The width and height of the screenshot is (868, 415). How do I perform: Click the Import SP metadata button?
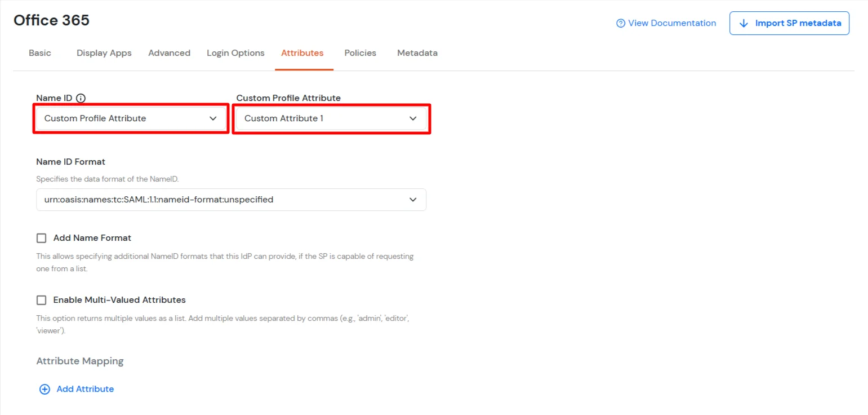point(789,23)
